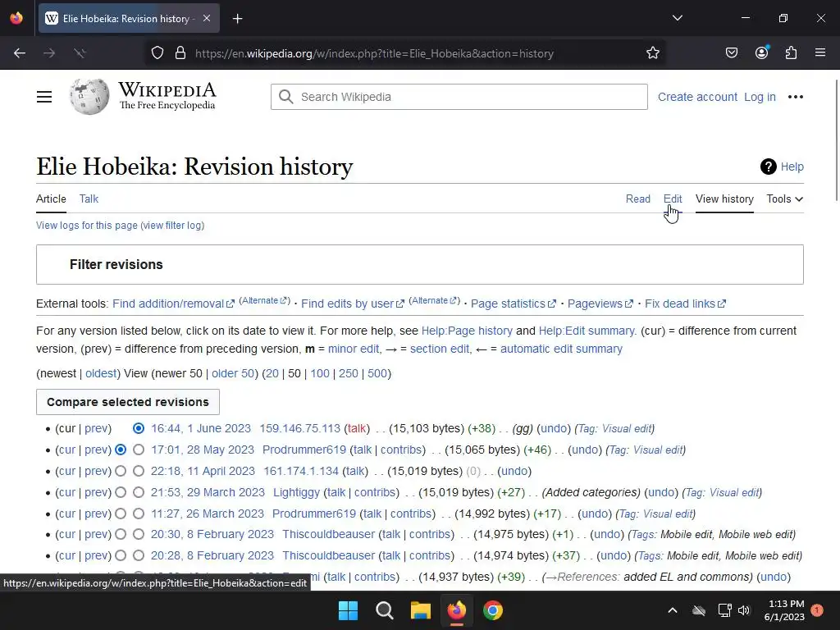
Task: Open Prodrummer619 user page on 28 May row
Action: click(x=304, y=450)
